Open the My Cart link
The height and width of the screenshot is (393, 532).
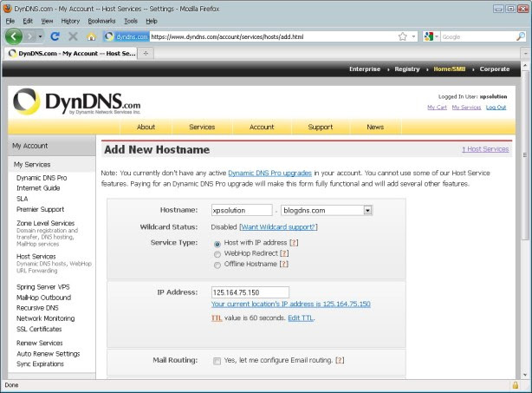point(437,108)
